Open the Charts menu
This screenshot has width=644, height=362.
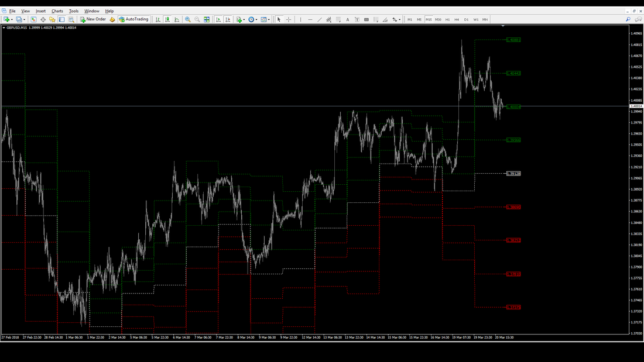(x=57, y=11)
